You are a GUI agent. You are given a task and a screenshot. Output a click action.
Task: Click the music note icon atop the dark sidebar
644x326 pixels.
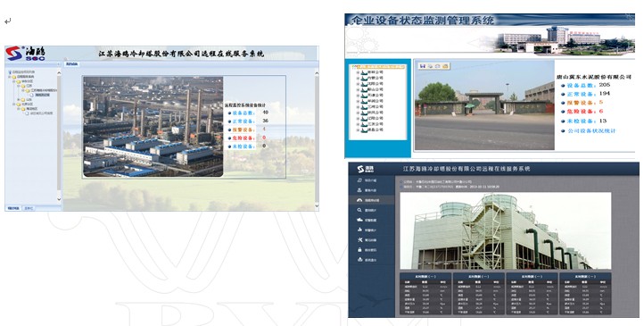(x=359, y=180)
